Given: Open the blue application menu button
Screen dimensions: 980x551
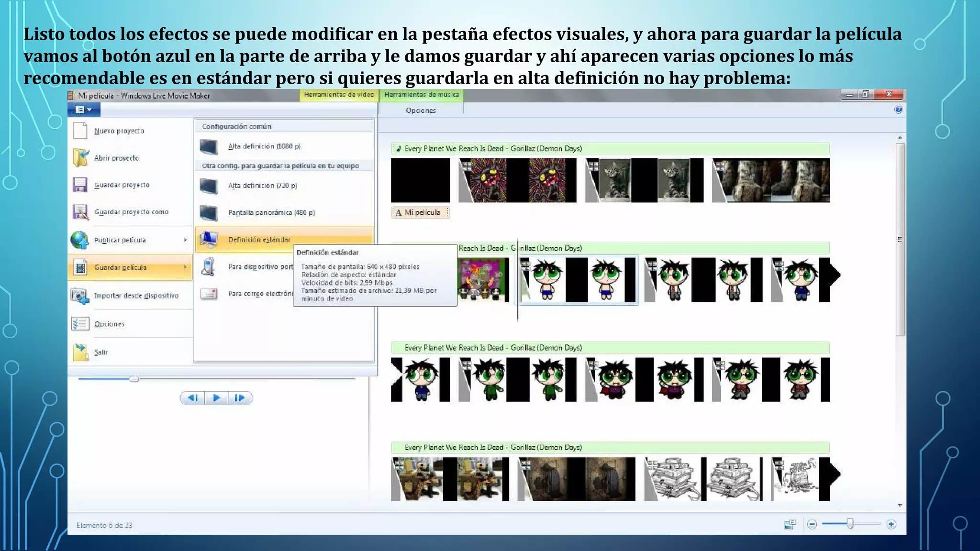Looking at the screenshot, I should (83, 110).
